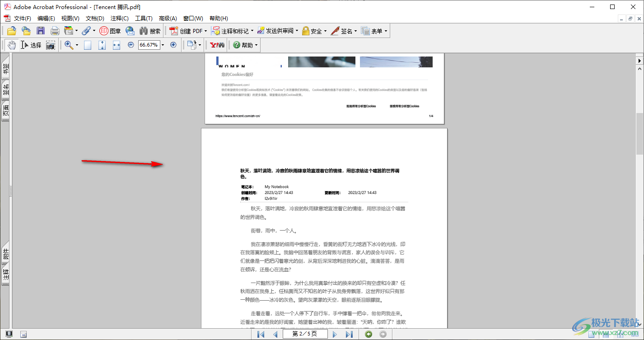Click the 图章 stamp tool
Viewport: 644px width, 340px height.
(x=110, y=31)
